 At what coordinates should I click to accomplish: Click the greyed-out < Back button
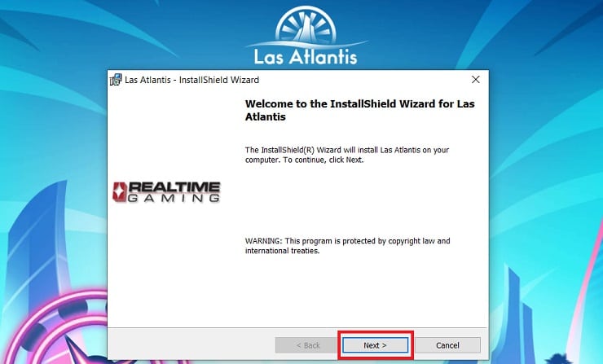[308, 345]
